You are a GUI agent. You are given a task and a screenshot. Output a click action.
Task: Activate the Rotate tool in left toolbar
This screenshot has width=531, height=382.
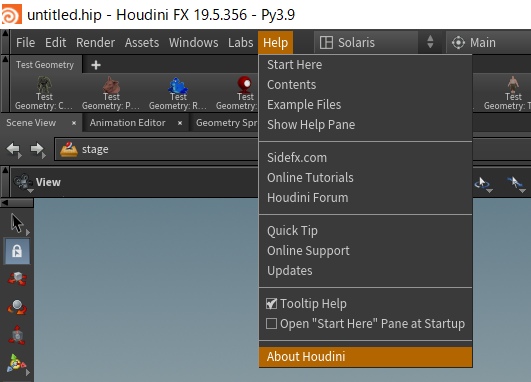[17, 307]
